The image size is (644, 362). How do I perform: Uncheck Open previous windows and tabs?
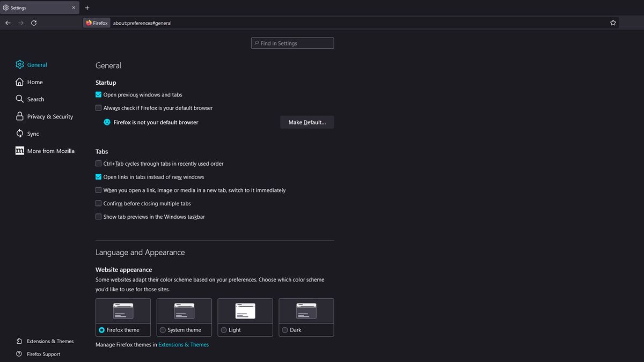click(99, 94)
